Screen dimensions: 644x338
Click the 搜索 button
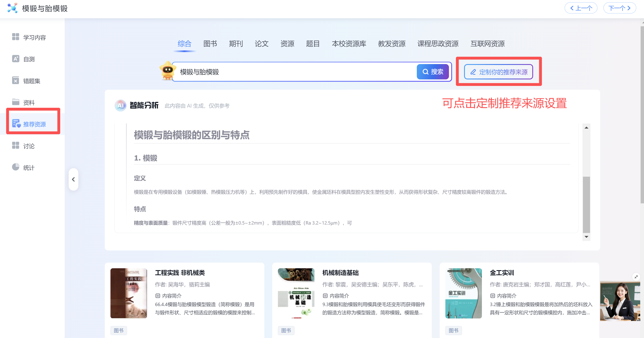point(433,72)
